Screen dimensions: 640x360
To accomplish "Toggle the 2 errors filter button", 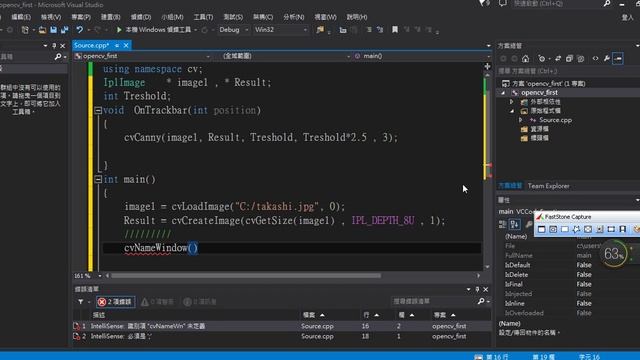I will [x=116, y=302].
